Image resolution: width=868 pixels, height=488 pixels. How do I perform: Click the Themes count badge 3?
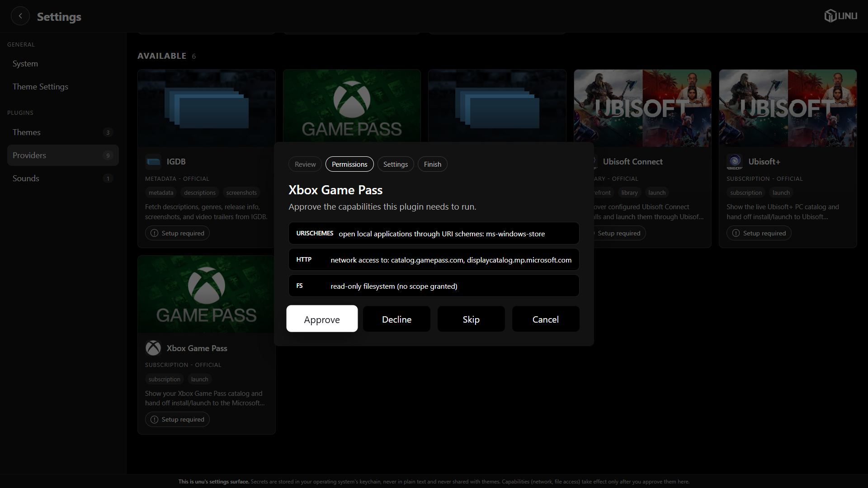click(x=108, y=132)
